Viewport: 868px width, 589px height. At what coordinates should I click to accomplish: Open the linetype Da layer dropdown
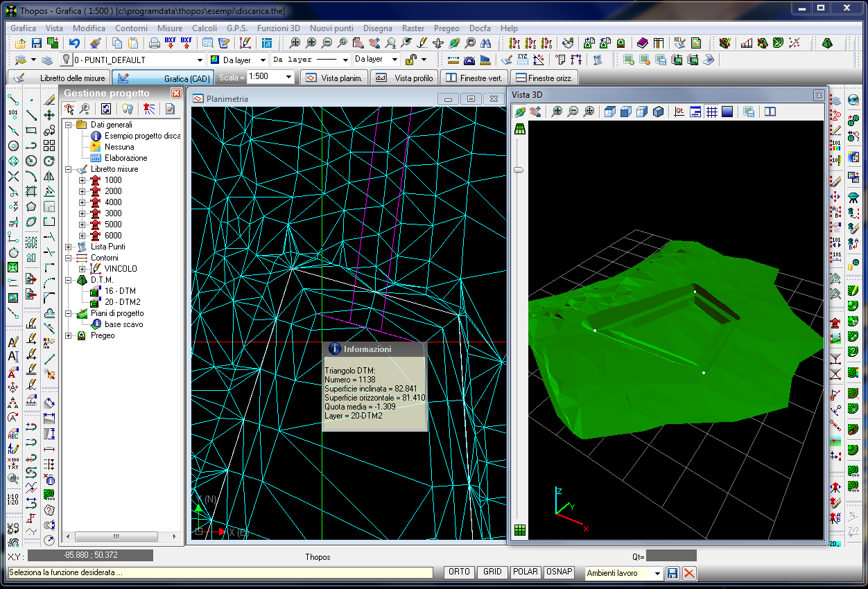click(345, 60)
